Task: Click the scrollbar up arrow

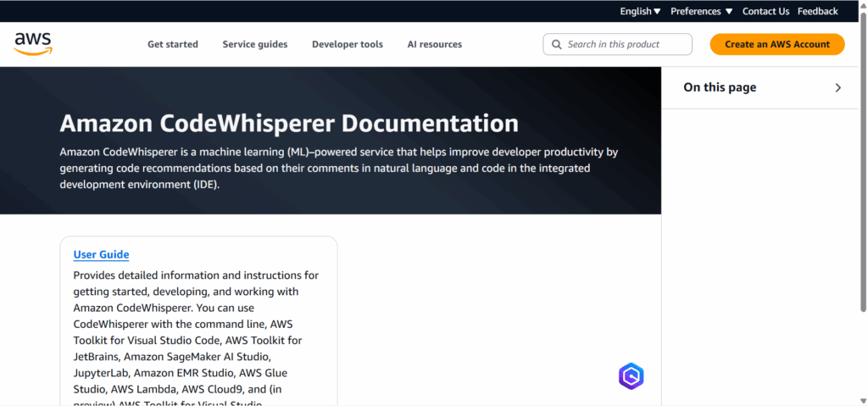Action: 863,6
